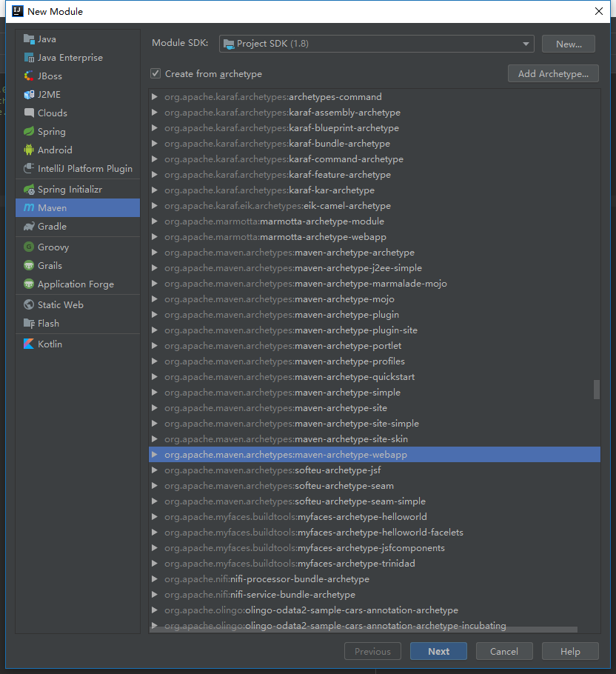This screenshot has height=674, width=616.
Task: Expand nifi-processor-bundle-archetype node
Action: tap(155, 579)
